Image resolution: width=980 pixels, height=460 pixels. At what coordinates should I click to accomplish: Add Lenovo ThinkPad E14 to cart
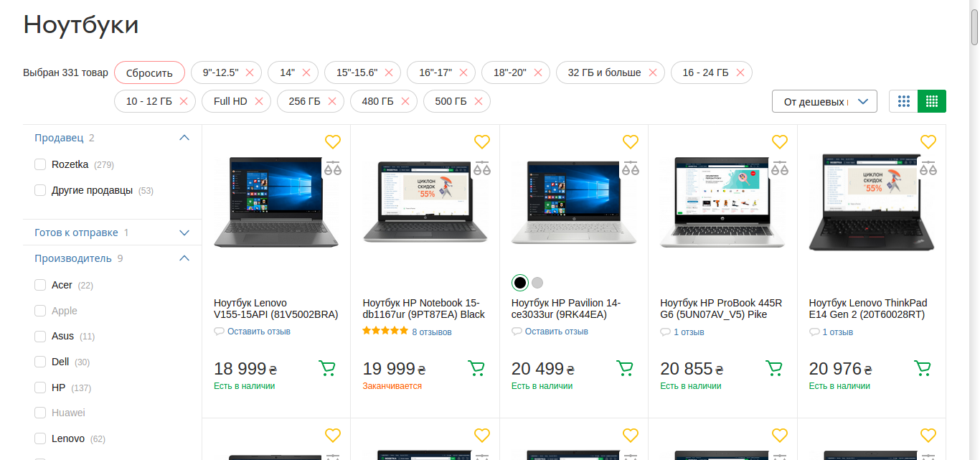pyautogui.click(x=923, y=368)
